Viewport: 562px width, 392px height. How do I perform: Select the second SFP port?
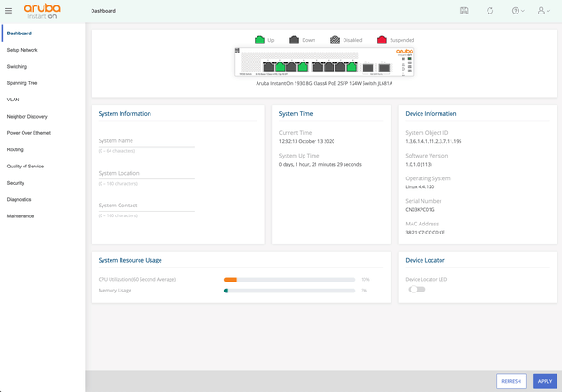(x=383, y=67)
